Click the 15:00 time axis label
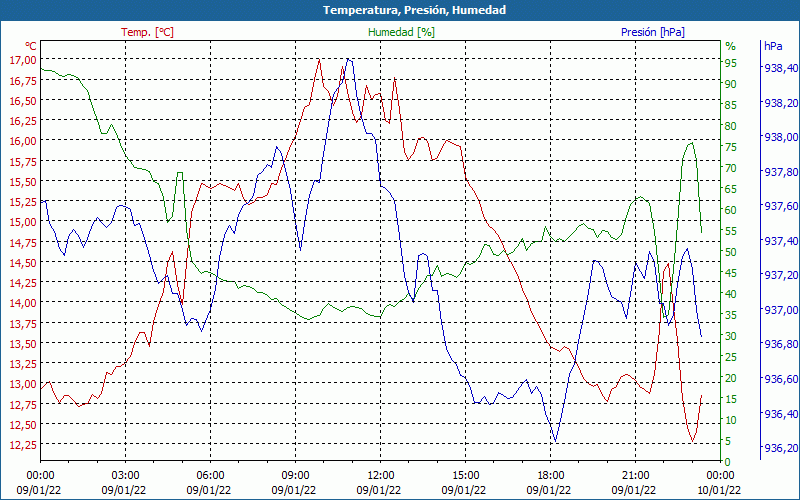 (465, 475)
